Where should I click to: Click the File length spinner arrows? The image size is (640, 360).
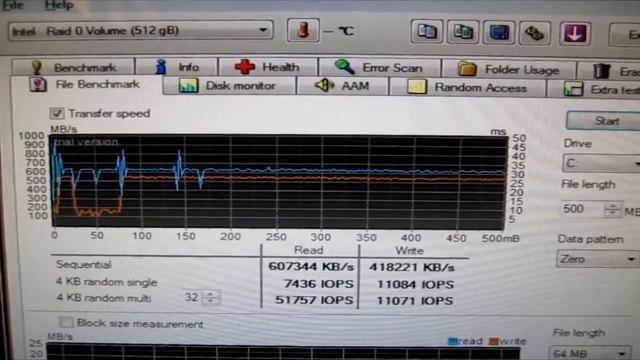pos(613,209)
